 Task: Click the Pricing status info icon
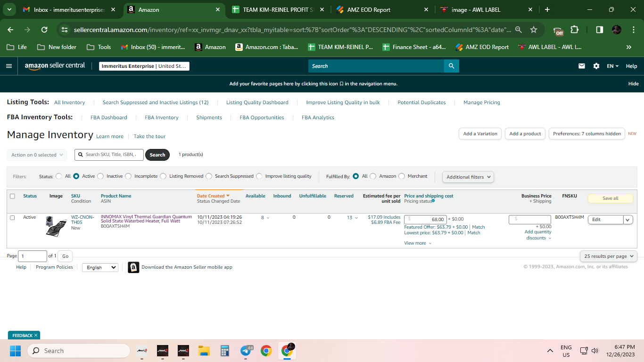(x=433, y=201)
